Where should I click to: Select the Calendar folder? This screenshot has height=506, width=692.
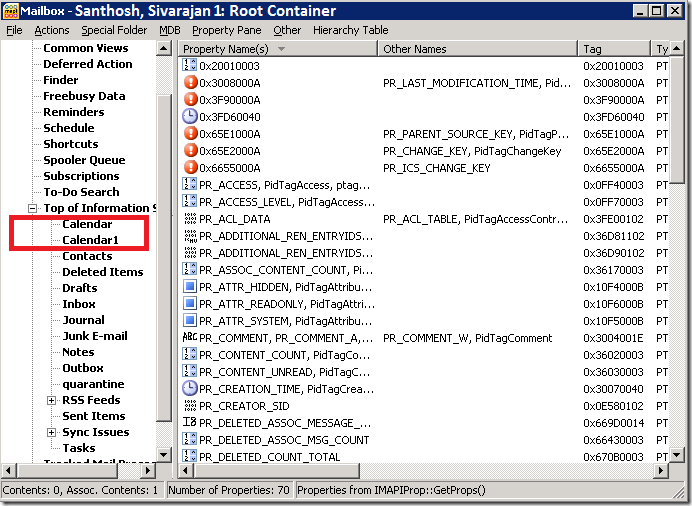[87, 224]
